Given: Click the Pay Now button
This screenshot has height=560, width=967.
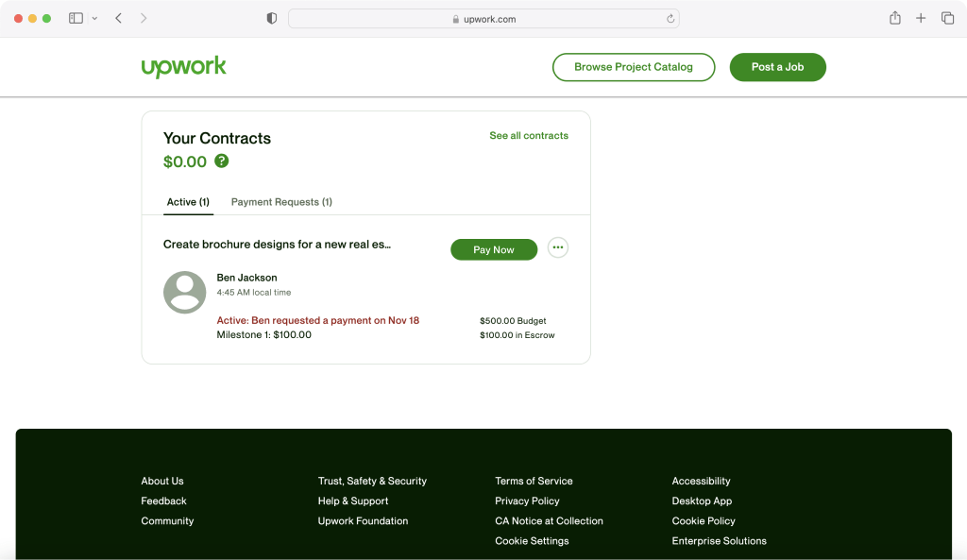Looking at the screenshot, I should [494, 249].
